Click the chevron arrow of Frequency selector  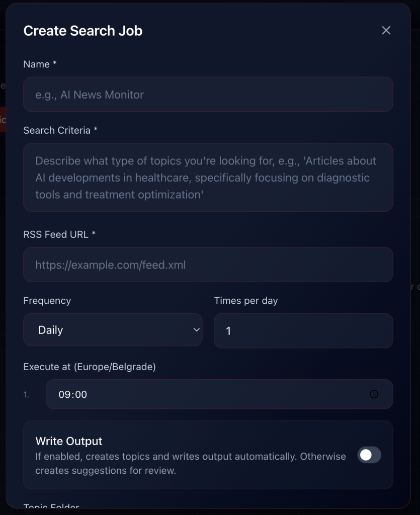(x=196, y=329)
